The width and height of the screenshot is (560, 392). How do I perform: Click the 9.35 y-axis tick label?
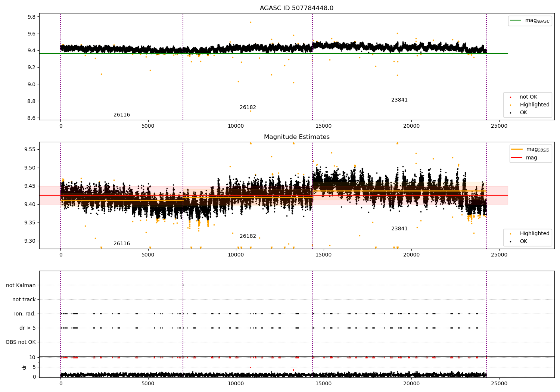(x=30, y=223)
